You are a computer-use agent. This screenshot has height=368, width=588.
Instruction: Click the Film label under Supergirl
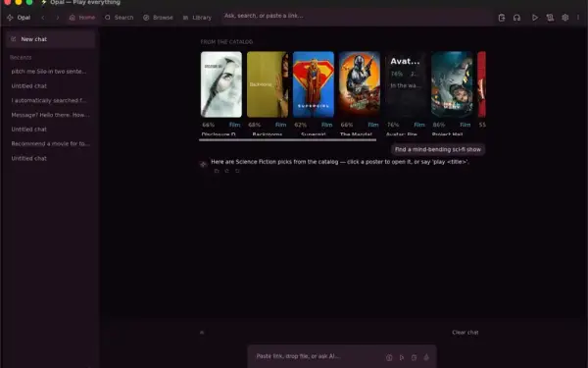click(x=326, y=125)
